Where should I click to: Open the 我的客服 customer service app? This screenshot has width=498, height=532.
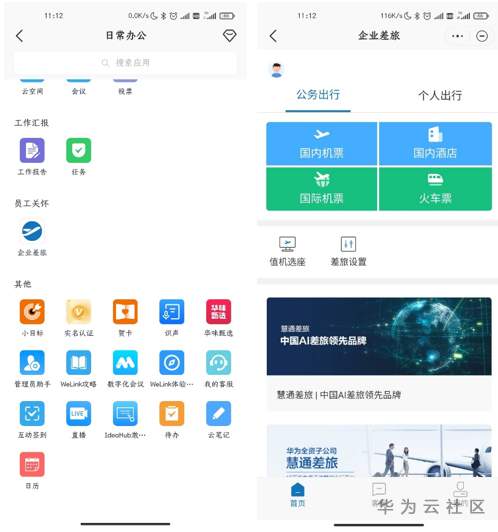(x=218, y=363)
